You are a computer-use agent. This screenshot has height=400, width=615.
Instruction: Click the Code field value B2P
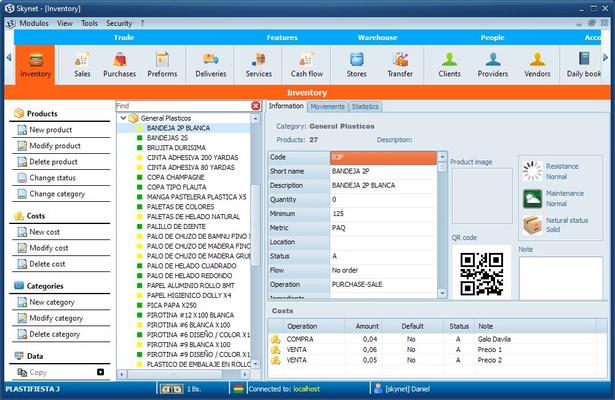coord(383,157)
